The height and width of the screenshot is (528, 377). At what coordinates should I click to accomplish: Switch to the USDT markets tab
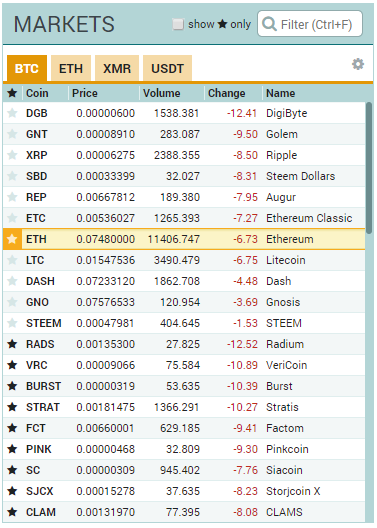pos(168,68)
